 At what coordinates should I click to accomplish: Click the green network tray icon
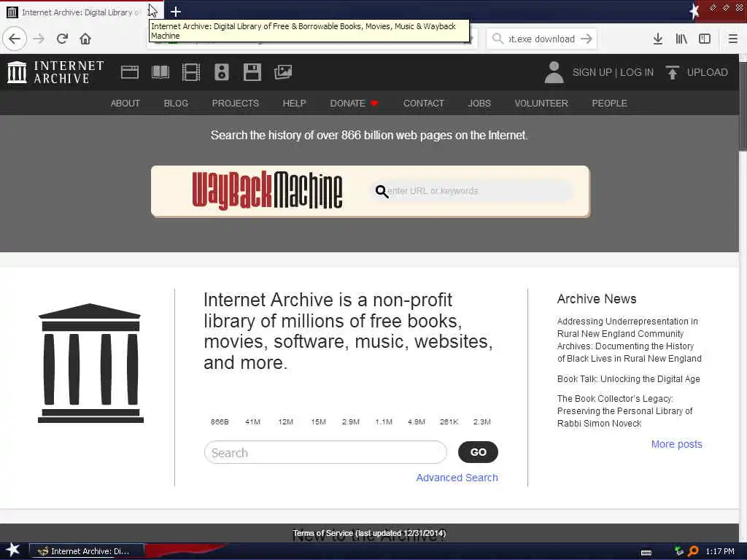679,551
